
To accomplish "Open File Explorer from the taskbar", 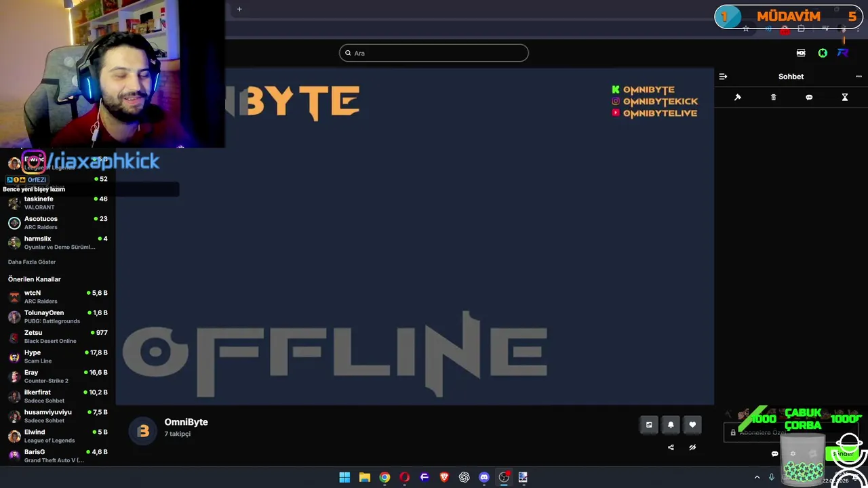I will [364, 477].
